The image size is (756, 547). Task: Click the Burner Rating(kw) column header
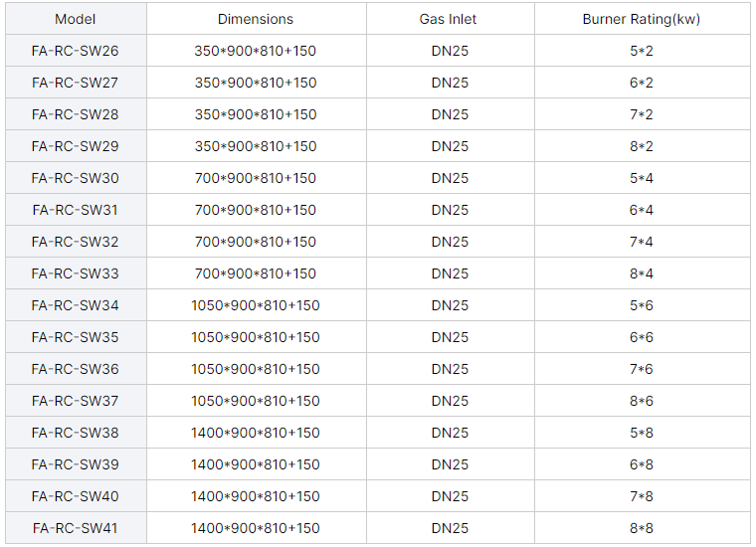coord(642,19)
